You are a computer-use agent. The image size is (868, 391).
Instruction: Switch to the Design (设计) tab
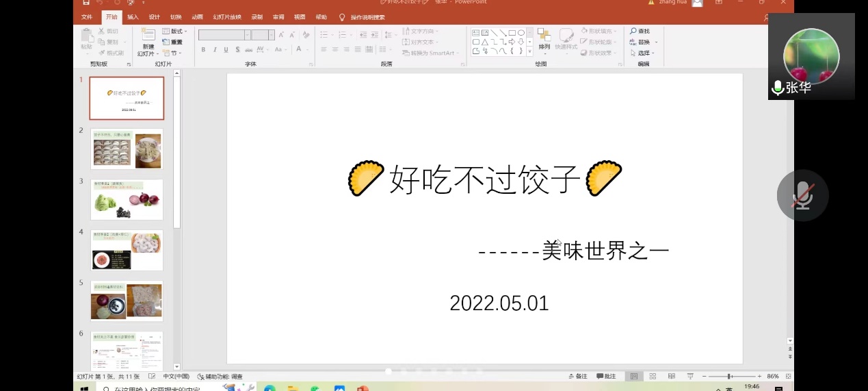(155, 17)
